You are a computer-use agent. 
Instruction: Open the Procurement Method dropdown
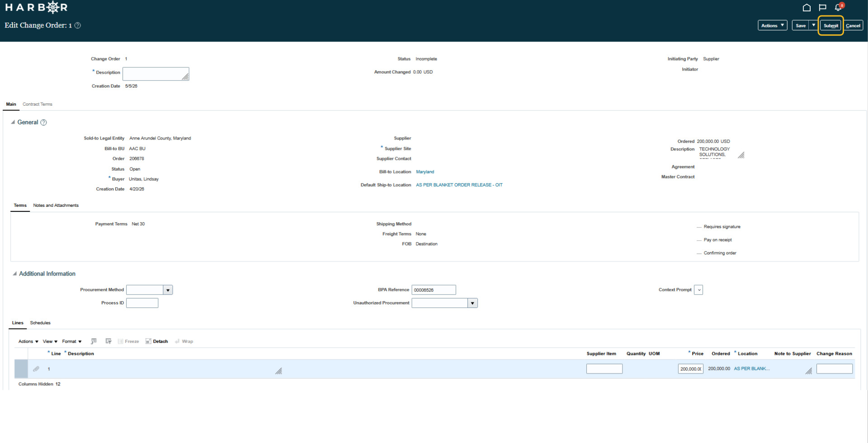coord(168,290)
